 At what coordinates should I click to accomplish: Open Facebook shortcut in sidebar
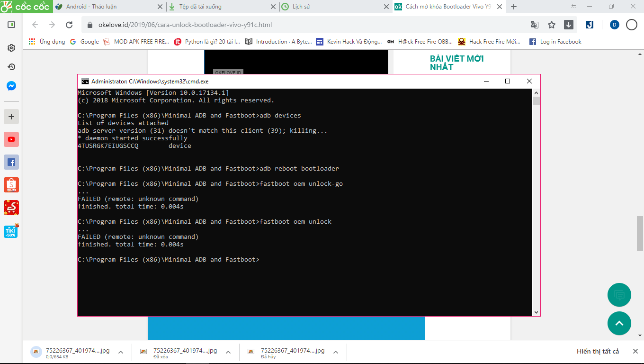click(11, 162)
